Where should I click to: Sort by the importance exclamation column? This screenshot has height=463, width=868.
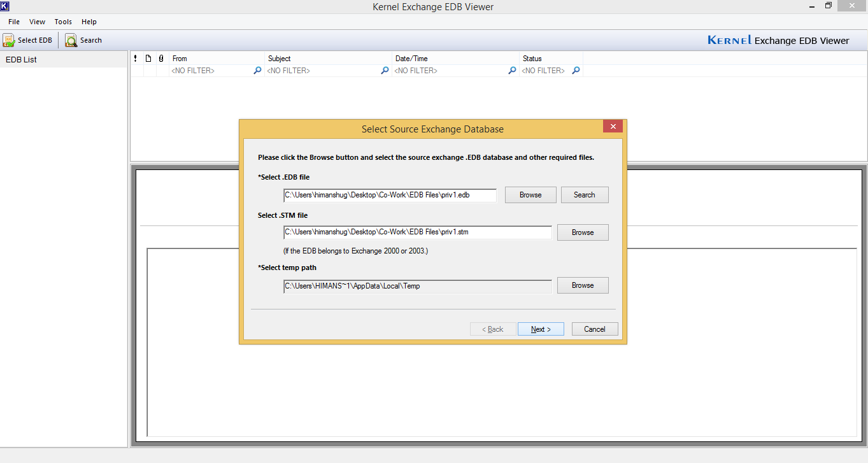tap(136, 58)
